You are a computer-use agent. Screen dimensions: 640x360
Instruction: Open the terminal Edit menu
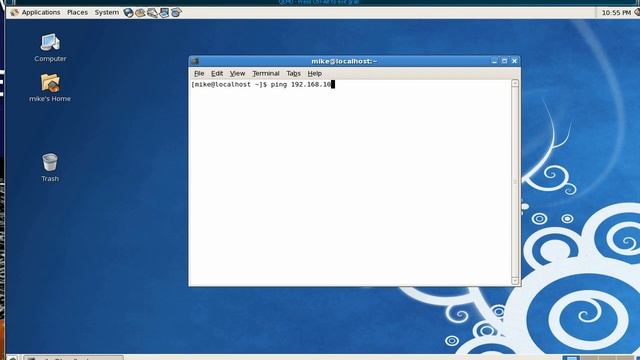tap(217, 73)
